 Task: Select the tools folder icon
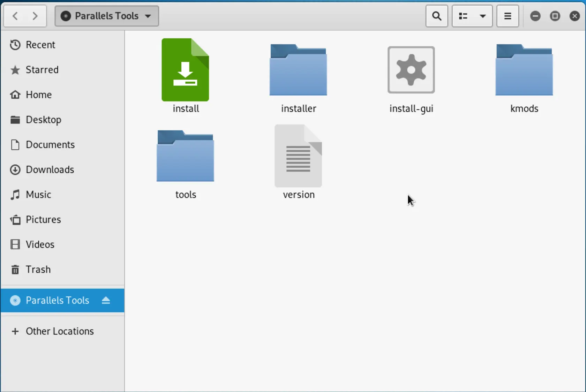(x=185, y=156)
